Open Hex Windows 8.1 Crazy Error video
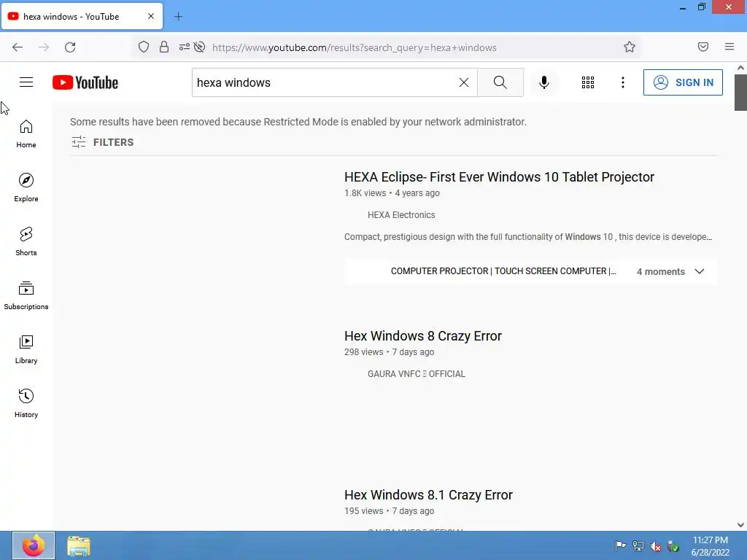 (428, 495)
